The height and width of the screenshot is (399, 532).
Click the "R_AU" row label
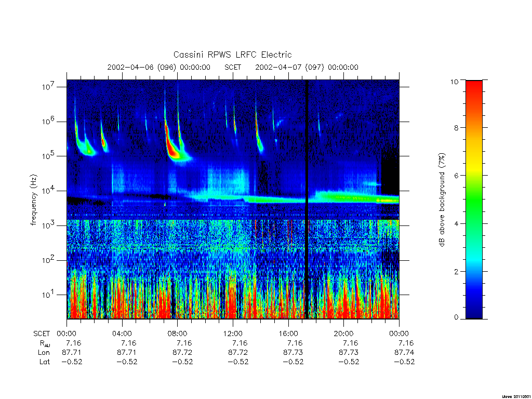tap(45, 343)
